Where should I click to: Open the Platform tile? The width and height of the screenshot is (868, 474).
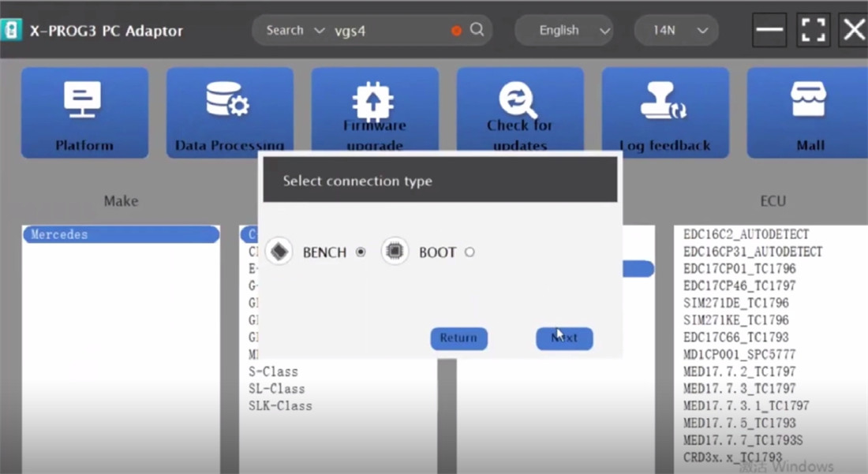coord(84,113)
